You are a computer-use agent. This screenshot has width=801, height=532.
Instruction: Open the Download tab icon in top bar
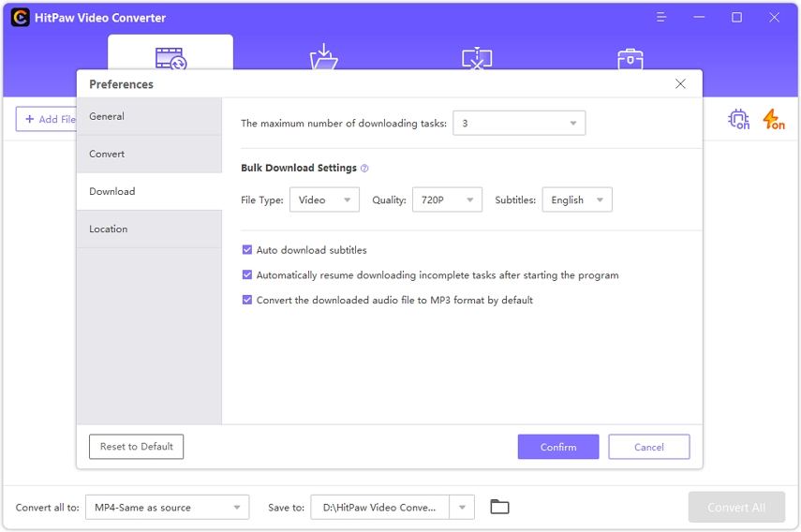coord(324,57)
